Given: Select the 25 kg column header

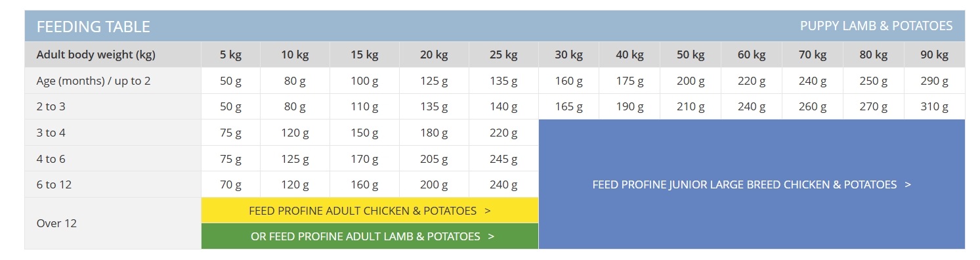Looking at the screenshot, I should pyautogui.click(x=503, y=55).
